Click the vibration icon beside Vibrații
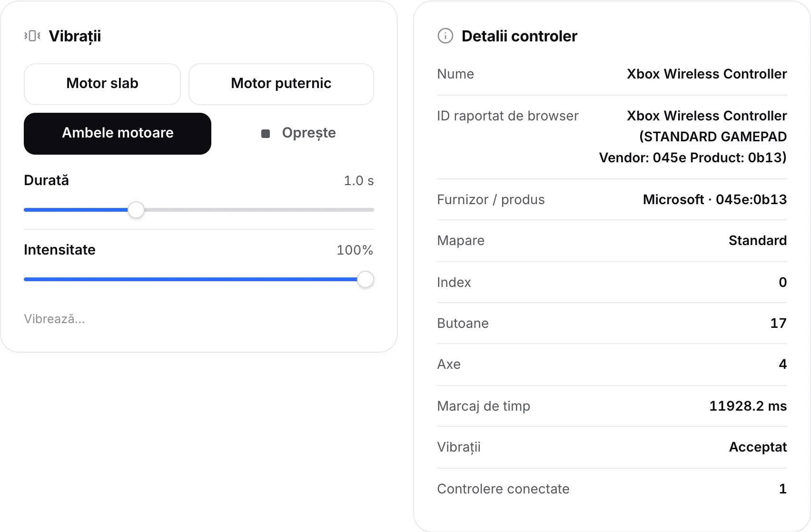The image size is (811, 532). pyautogui.click(x=32, y=36)
